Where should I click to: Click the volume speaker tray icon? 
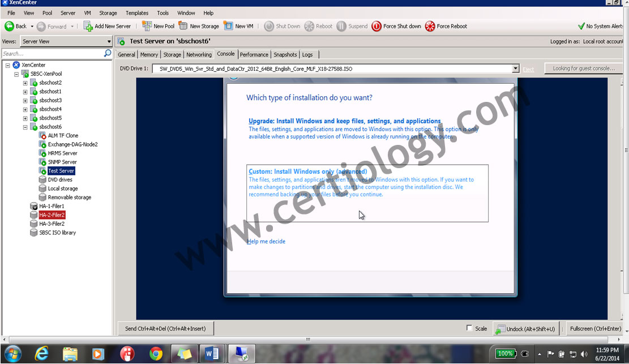[x=584, y=354]
